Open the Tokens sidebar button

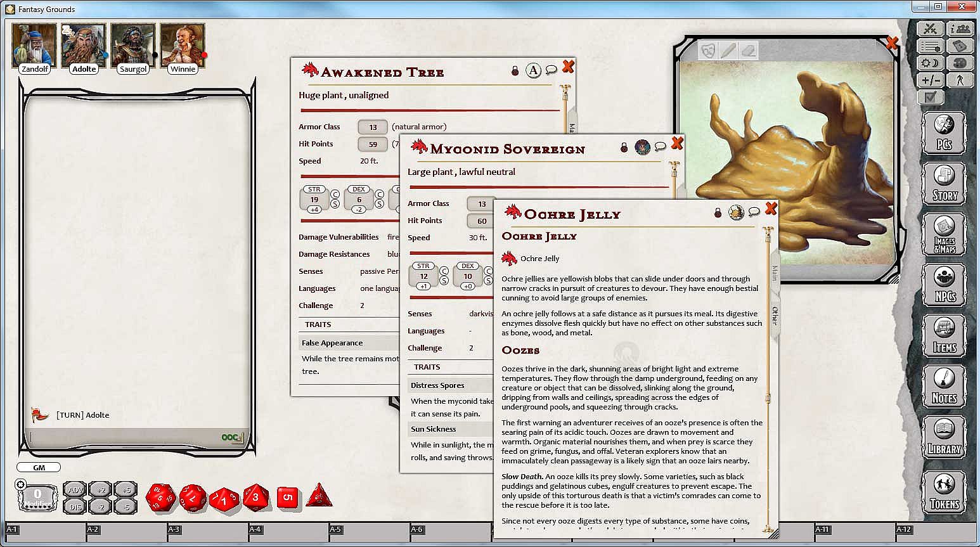click(945, 492)
